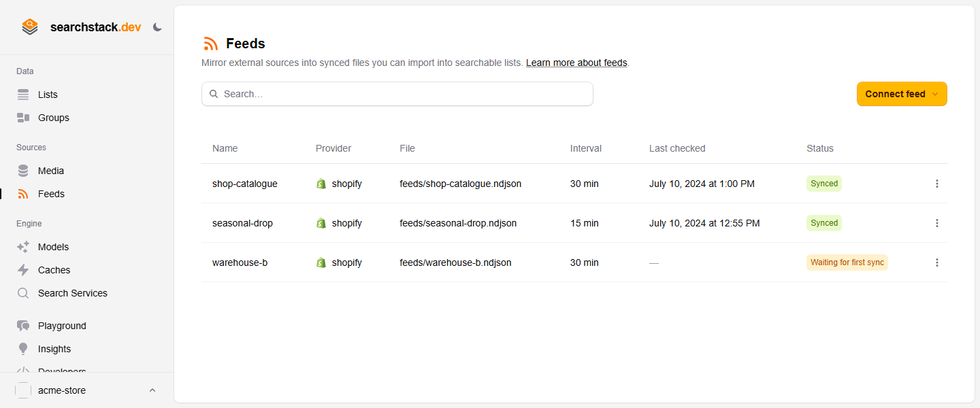Click the Status column header
This screenshot has height=408, width=980.
820,148
